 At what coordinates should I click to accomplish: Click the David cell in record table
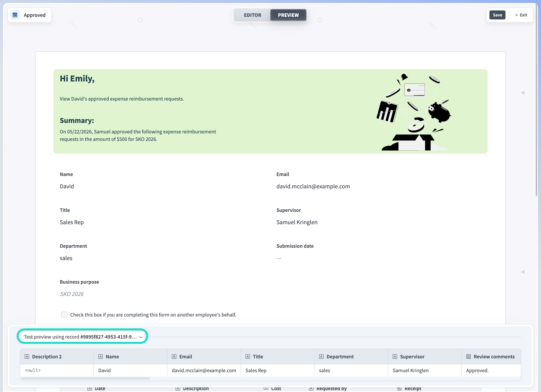(130, 370)
